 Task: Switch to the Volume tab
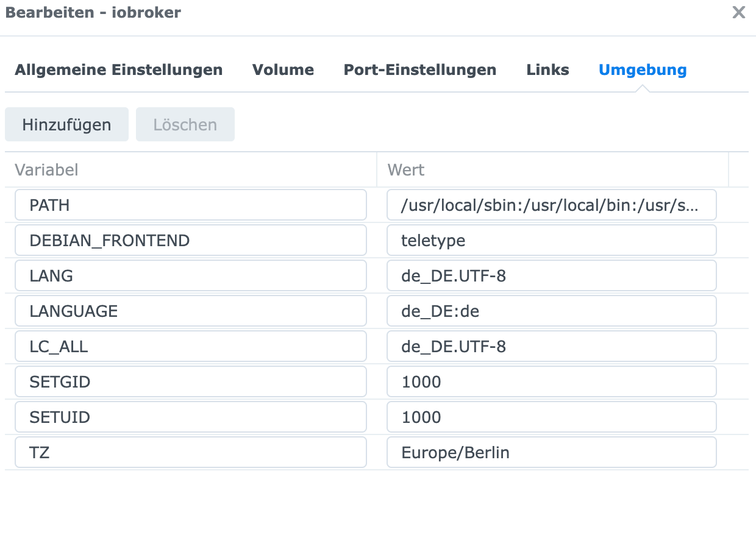click(283, 70)
